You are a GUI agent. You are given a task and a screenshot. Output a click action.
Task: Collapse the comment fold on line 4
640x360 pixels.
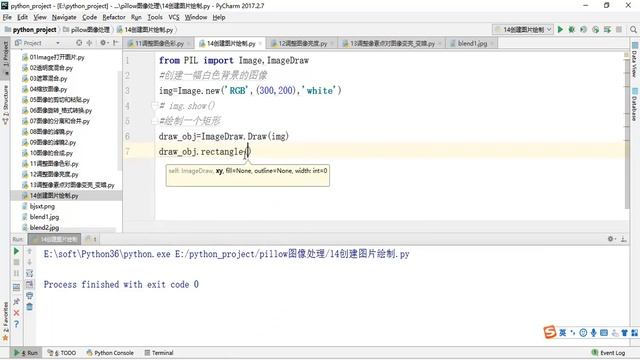pyautogui.click(x=154, y=106)
